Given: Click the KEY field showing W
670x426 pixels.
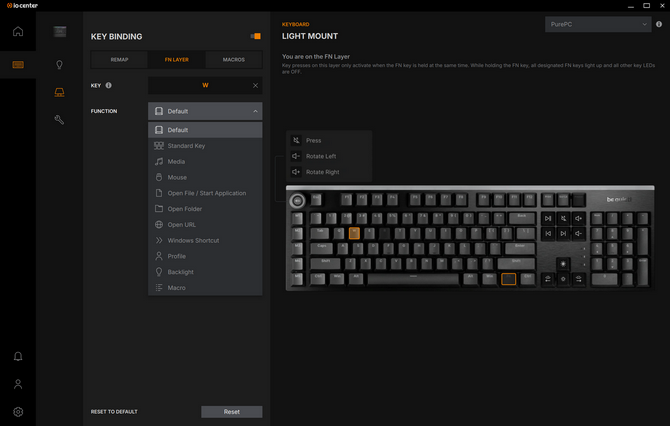Looking at the screenshot, I should 205,85.
